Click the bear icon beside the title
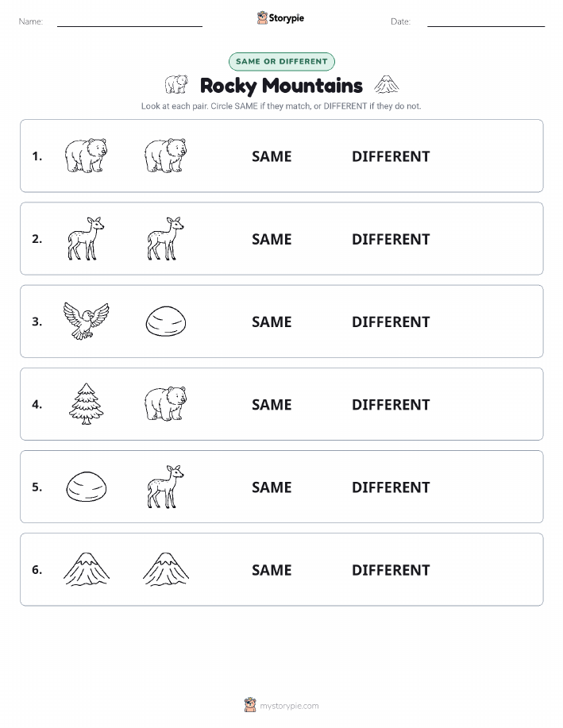Viewport: 563px width, 728px height. click(x=176, y=84)
